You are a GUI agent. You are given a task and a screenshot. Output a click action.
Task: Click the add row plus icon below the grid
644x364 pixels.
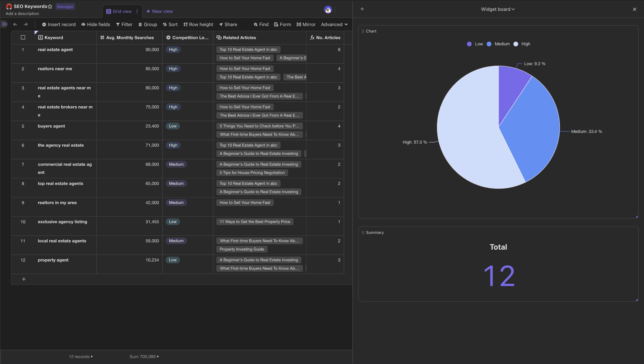[24, 279]
